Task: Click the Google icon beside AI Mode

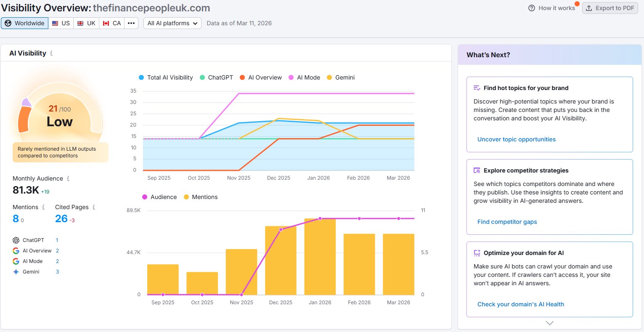Action: (x=16, y=261)
